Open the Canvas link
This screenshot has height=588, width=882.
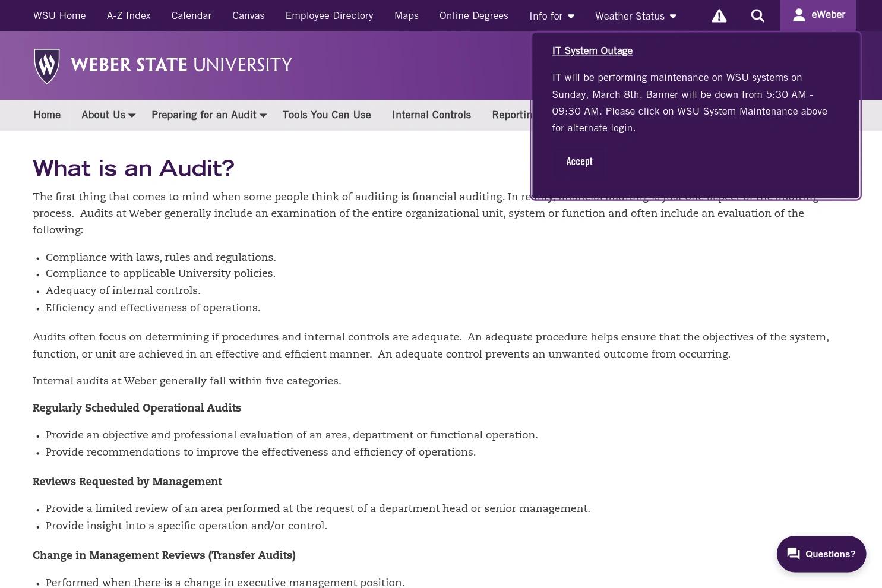[248, 16]
